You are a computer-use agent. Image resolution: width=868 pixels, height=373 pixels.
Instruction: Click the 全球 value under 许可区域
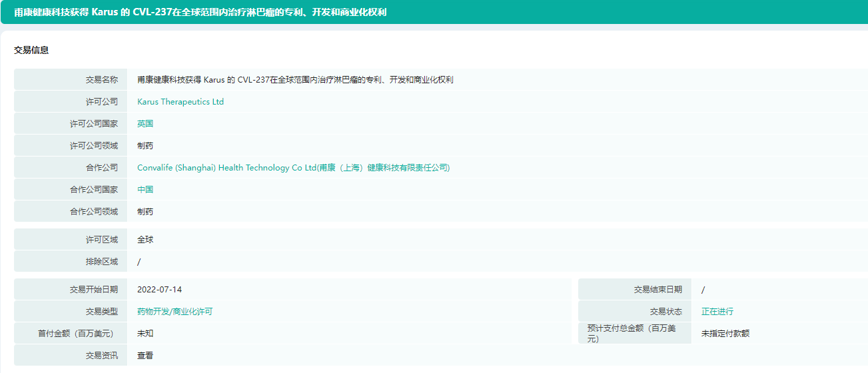pos(145,240)
